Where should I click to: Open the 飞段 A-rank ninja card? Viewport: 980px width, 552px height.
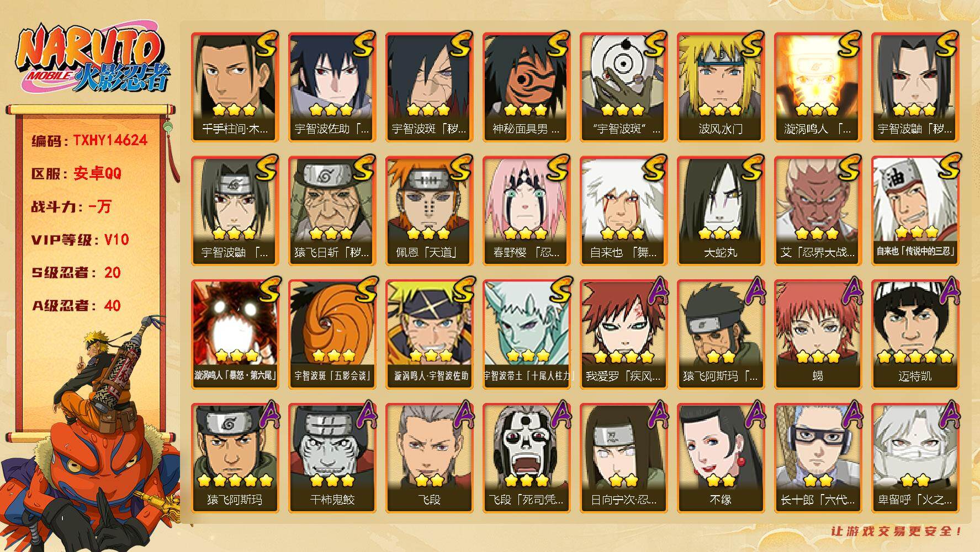click(x=428, y=458)
